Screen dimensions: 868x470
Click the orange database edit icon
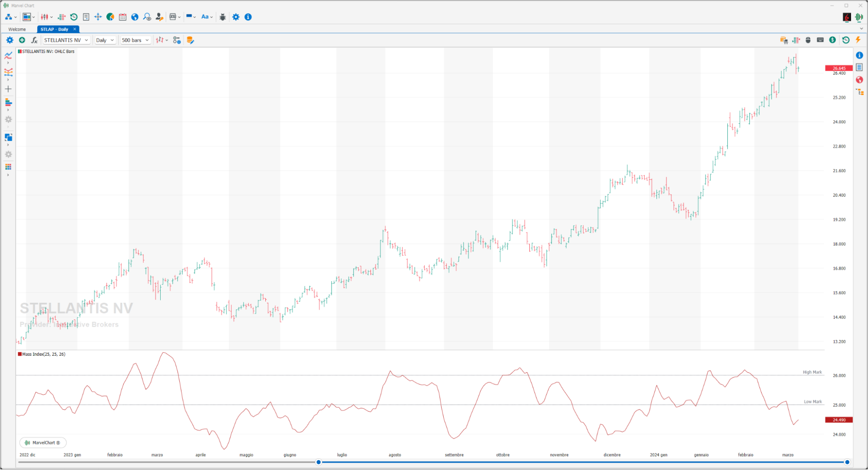190,40
